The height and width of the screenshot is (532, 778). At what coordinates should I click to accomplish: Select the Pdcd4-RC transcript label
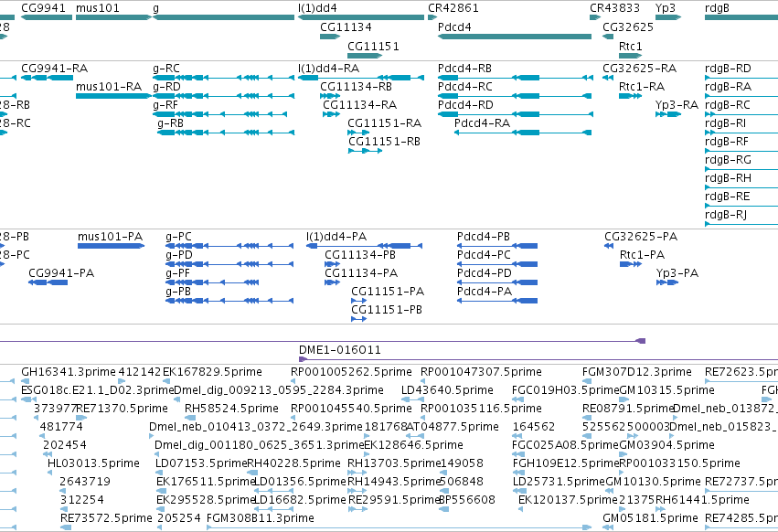click(465, 86)
